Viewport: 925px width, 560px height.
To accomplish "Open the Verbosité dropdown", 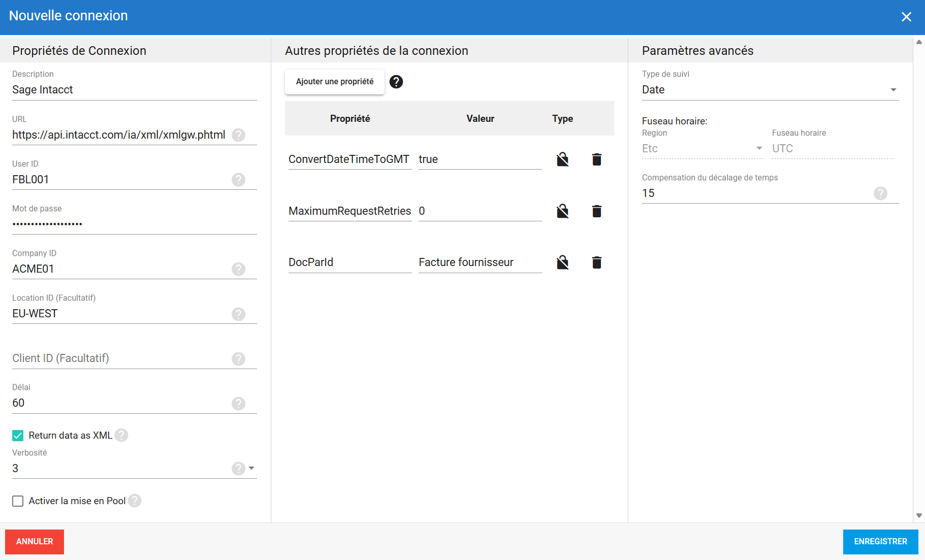I will click(251, 468).
